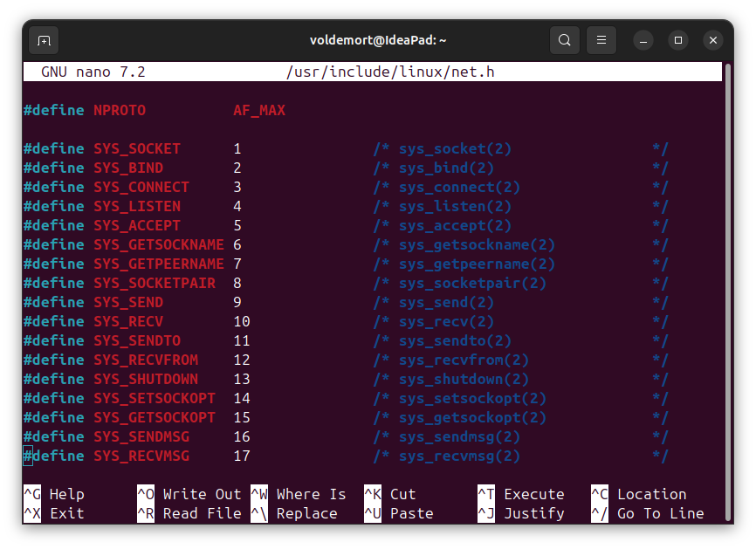Click the sys_connect(2) comment
The height and width of the screenshot is (549, 756).
click(459, 188)
